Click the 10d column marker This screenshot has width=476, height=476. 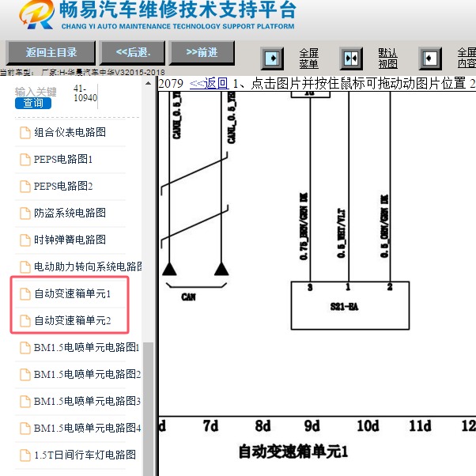(368, 425)
